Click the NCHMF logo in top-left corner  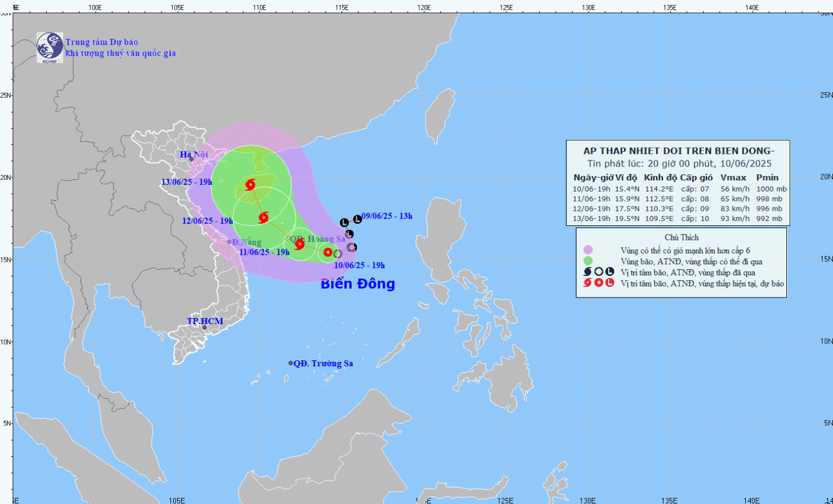point(49,47)
